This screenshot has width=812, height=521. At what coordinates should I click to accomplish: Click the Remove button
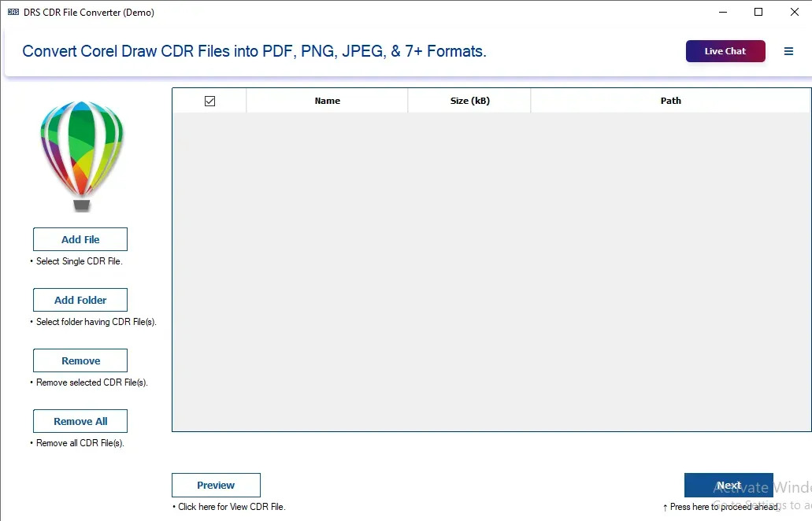[x=80, y=360]
